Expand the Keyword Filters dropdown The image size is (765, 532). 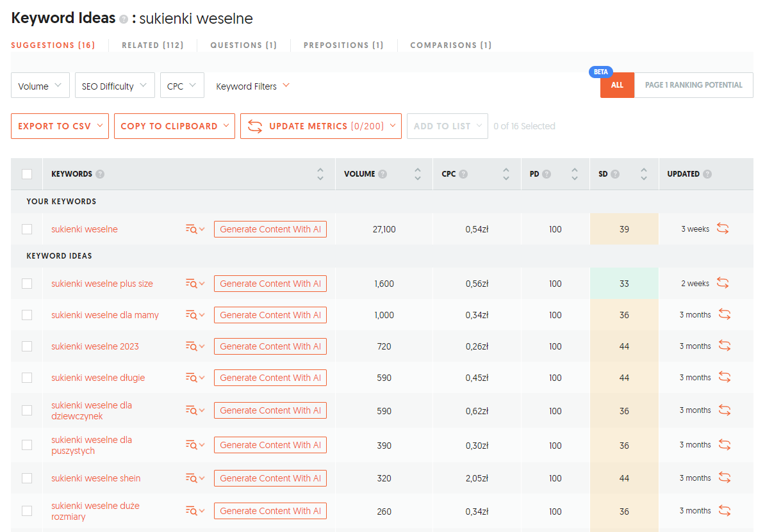coord(252,86)
